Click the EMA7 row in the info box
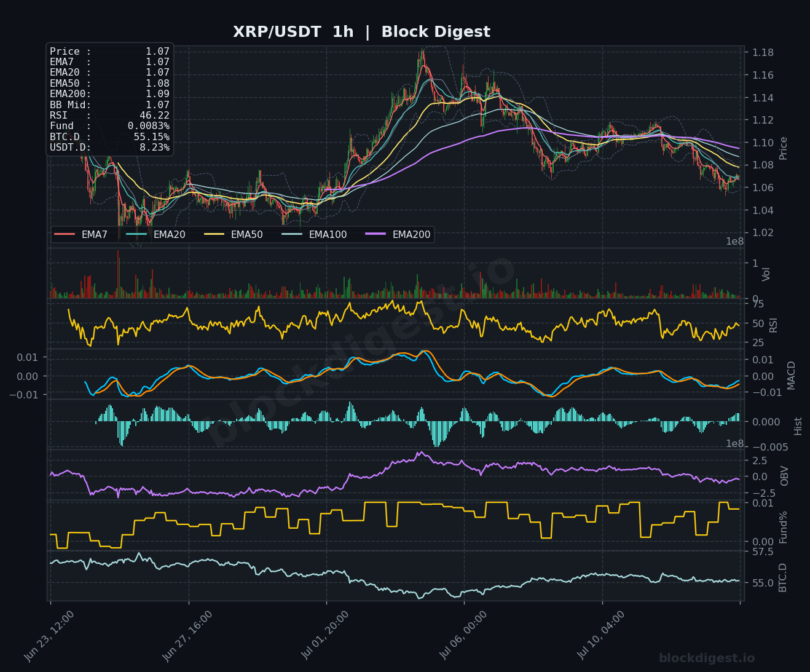The width and height of the screenshot is (810, 672). pyautogui.click(x=109, y=62)
